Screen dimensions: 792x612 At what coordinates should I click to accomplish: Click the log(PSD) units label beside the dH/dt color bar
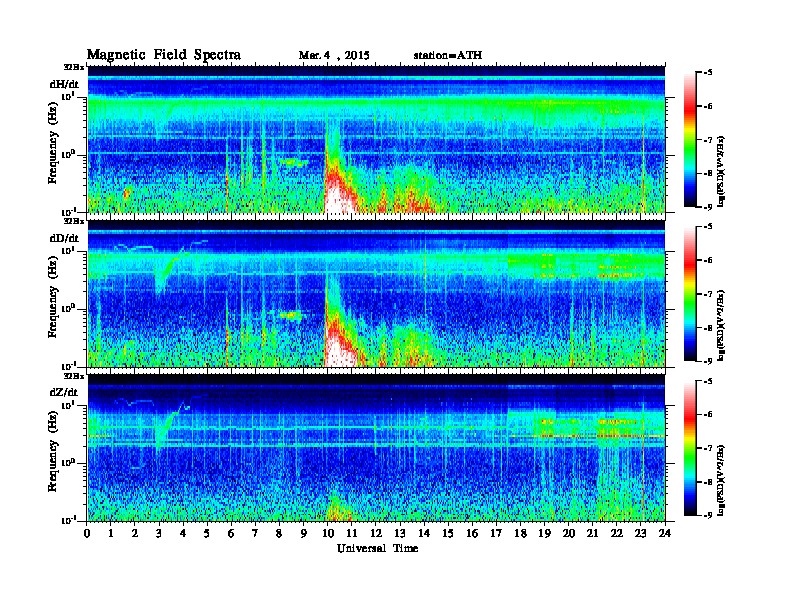point(721,171)
